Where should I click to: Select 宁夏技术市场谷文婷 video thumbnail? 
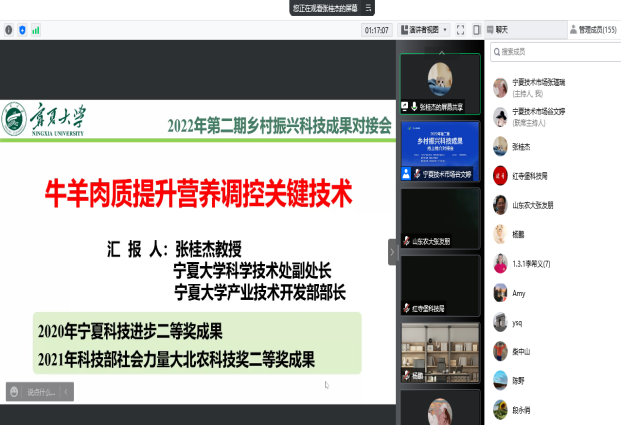[x=440, y=151]
